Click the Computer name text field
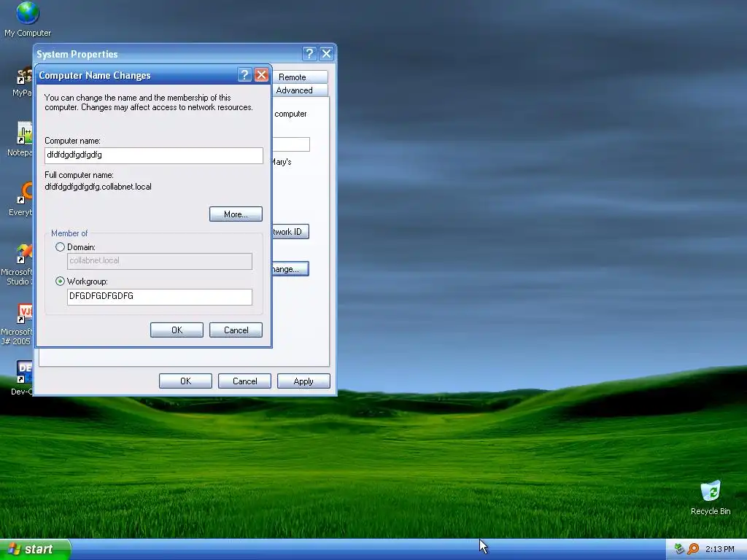 (x=154, y=155)
